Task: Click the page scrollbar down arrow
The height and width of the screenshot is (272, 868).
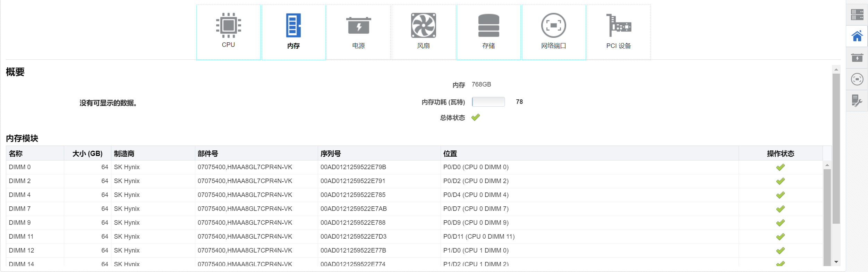Action: [836, 262]
